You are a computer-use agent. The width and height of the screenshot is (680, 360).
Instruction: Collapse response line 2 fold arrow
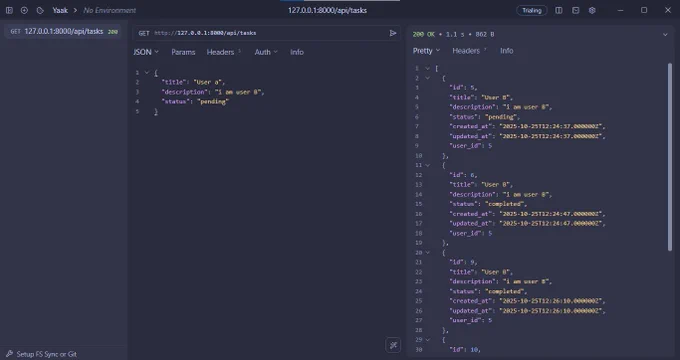click(x=427, y=78)
